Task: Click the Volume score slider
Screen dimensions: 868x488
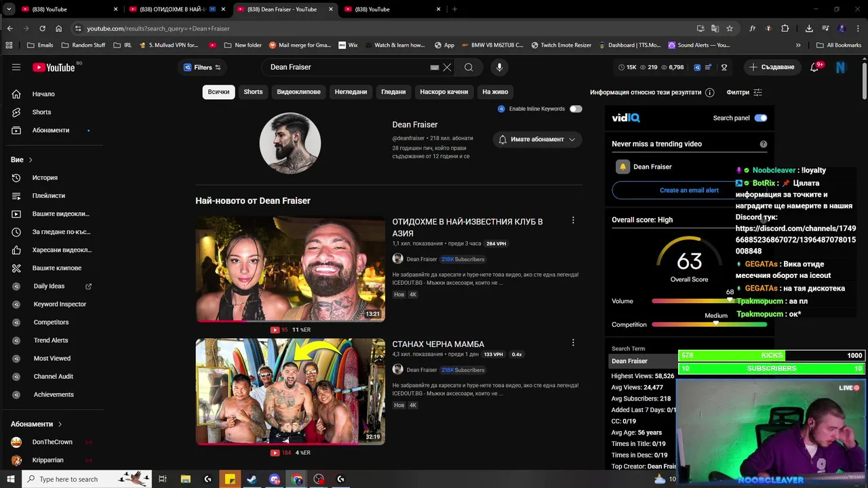Action: point(709,301)
